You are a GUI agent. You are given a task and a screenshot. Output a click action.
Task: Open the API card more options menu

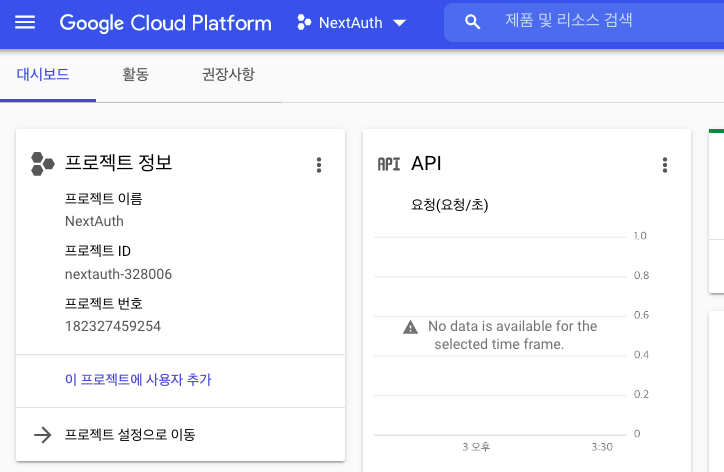(665, 165)
